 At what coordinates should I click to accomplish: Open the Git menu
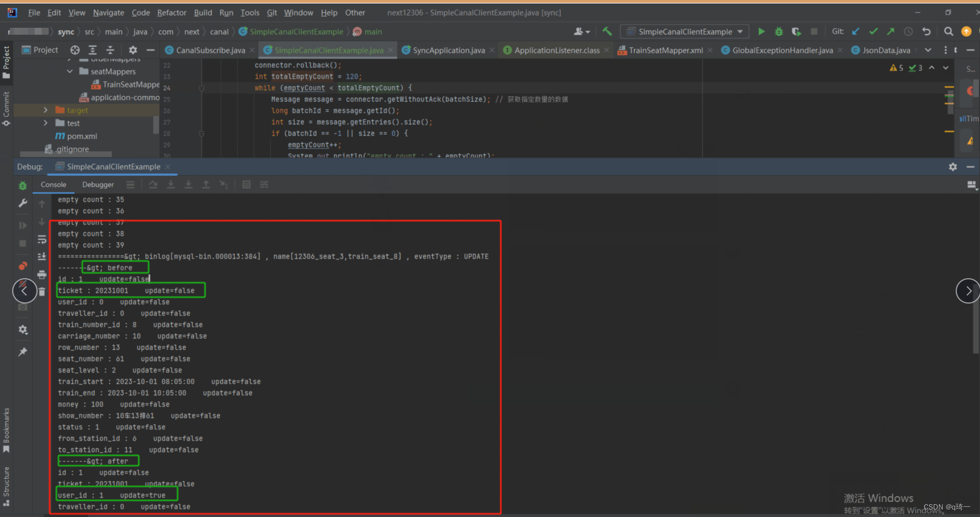tap(272, 12)
